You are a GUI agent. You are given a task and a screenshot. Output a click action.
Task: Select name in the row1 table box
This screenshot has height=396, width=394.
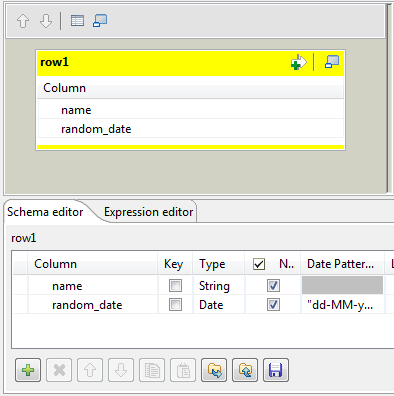(x=191, y=110)
